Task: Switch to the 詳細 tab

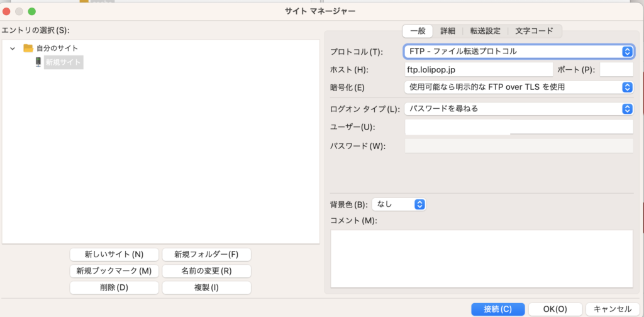Action: (448, 31)
